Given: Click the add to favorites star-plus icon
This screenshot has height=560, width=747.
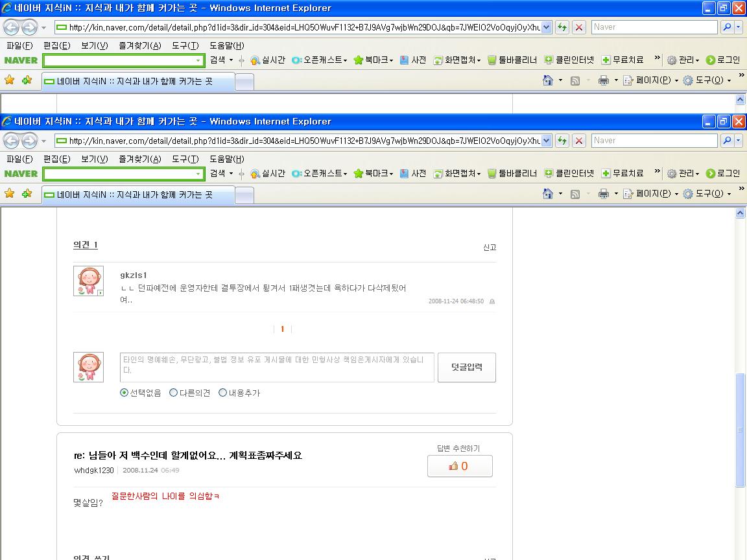Looking at the screenshot, I should [27, 193].
